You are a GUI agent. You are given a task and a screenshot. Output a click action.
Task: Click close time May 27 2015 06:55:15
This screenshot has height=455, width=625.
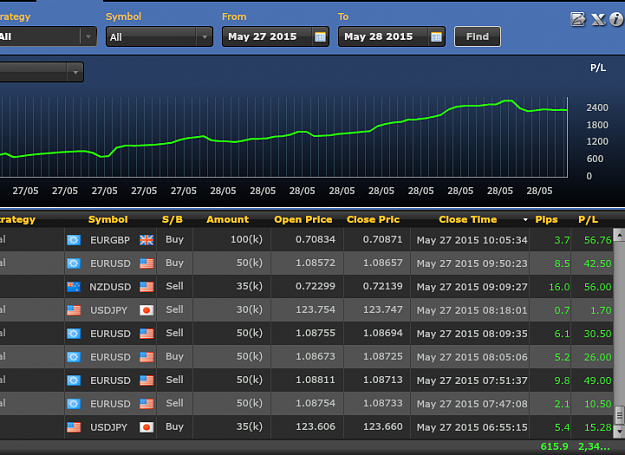point(472,428)
